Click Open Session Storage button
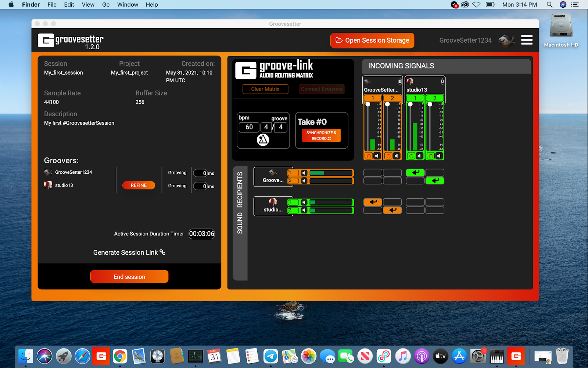Viewport: 588px width, 368px height. click(x=372, y=40)
